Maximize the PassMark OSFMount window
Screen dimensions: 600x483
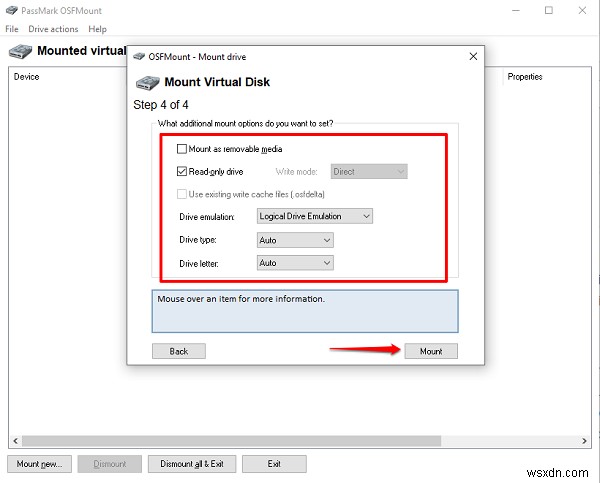tap(549, 10)
